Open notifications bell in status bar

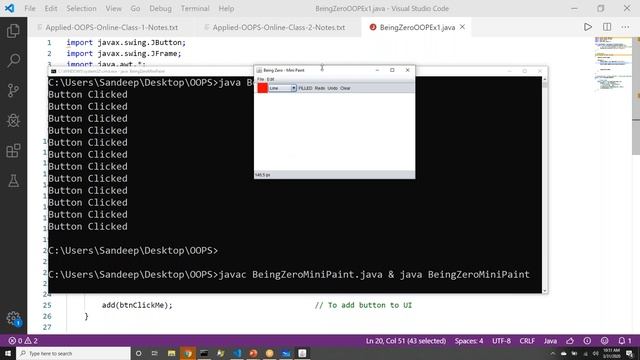click(624, 341)
